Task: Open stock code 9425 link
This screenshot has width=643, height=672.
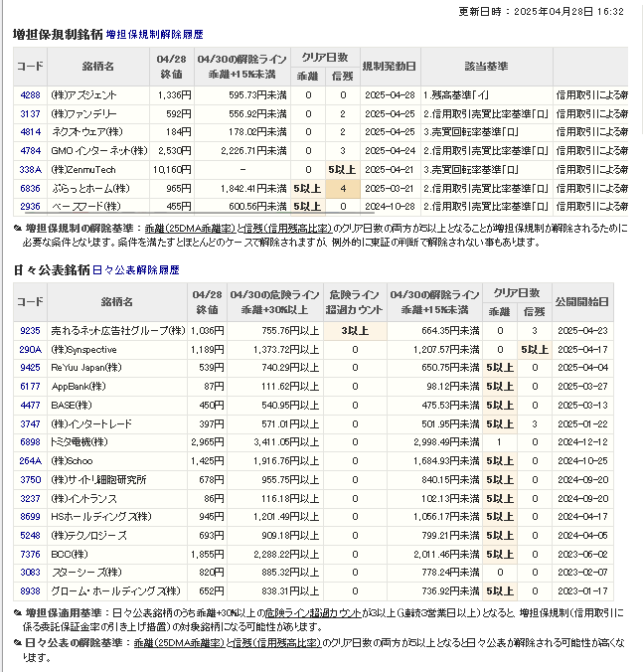Action: [30, 368]
